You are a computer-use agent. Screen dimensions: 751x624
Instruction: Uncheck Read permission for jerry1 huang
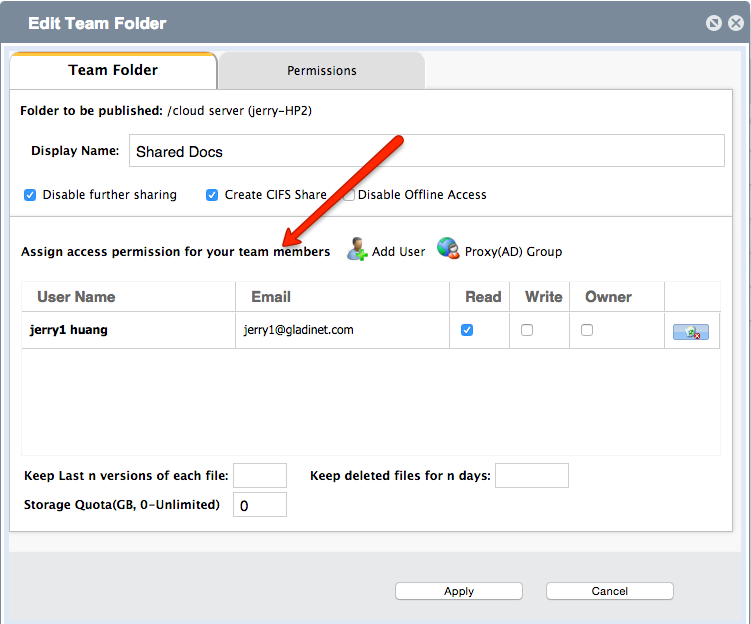(x=467, y=330)
